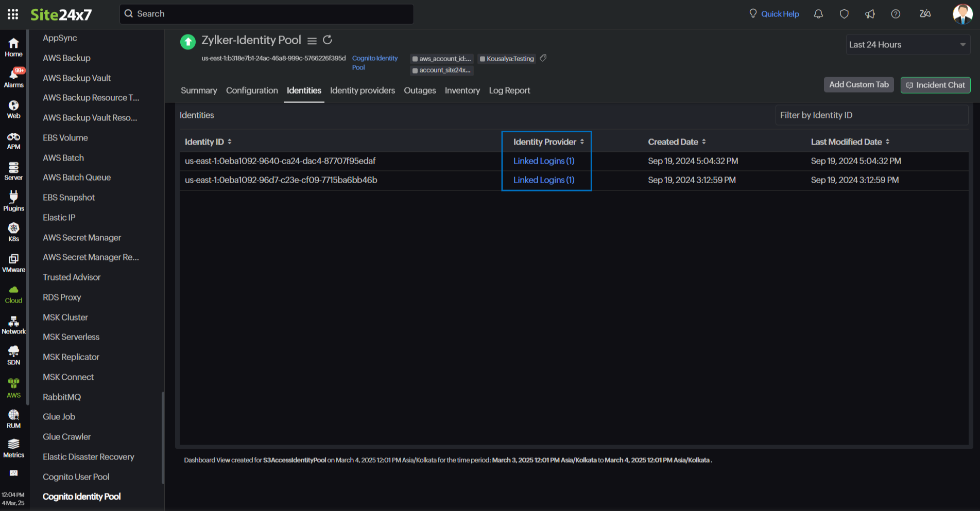
Task: Switch to the Identity providers tab
Action: click(362, 91)
